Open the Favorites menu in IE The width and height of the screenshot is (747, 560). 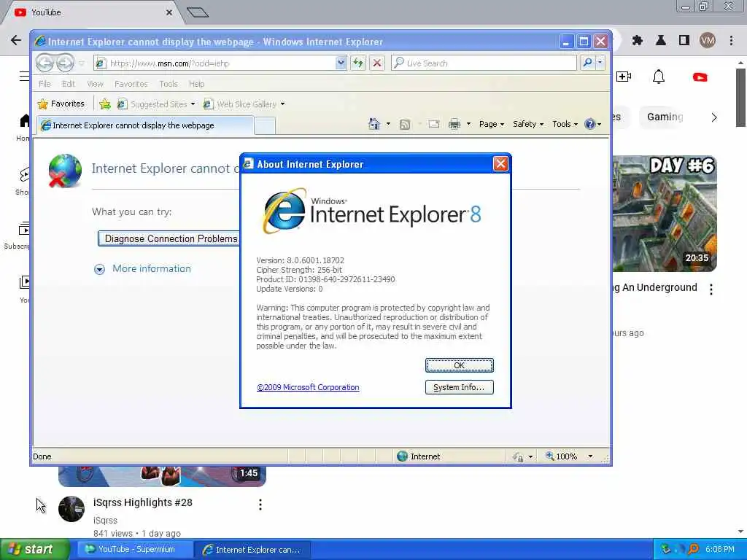point(131,84)
